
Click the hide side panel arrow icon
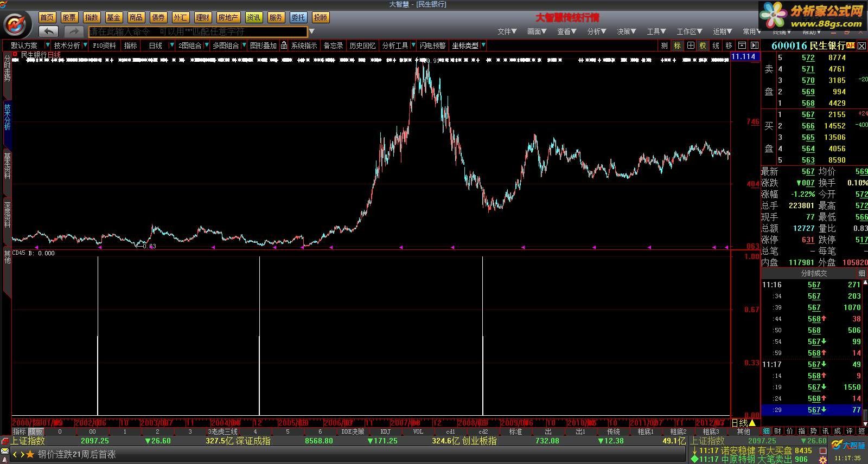(x=754, y=46)
